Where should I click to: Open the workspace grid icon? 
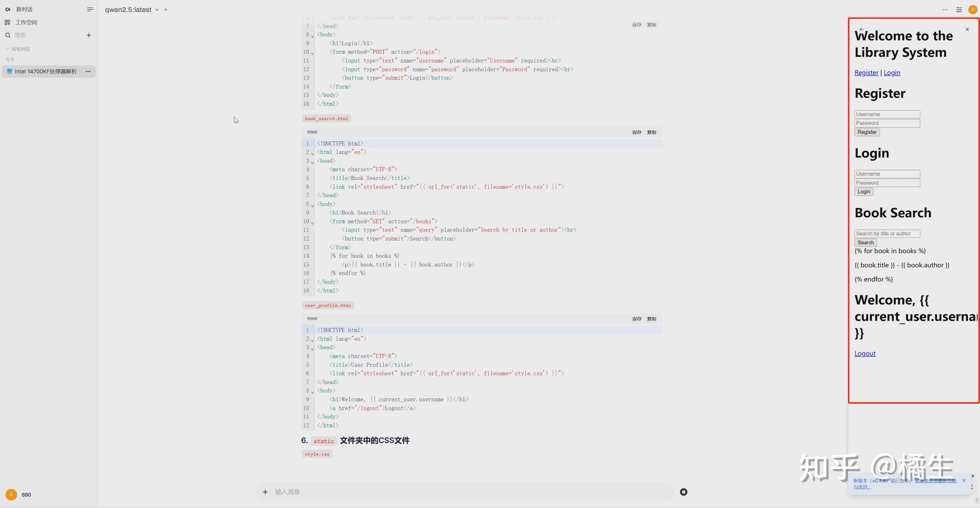point(7,22)
